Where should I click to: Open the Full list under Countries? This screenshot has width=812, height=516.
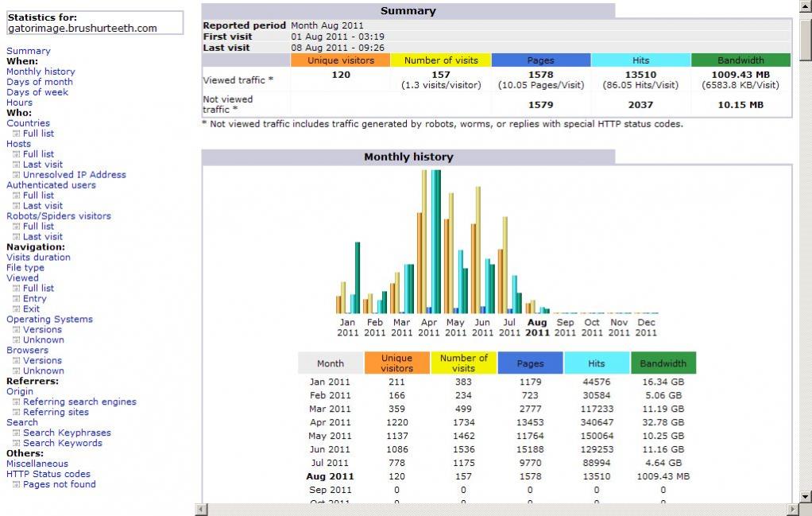click(38, 134)
